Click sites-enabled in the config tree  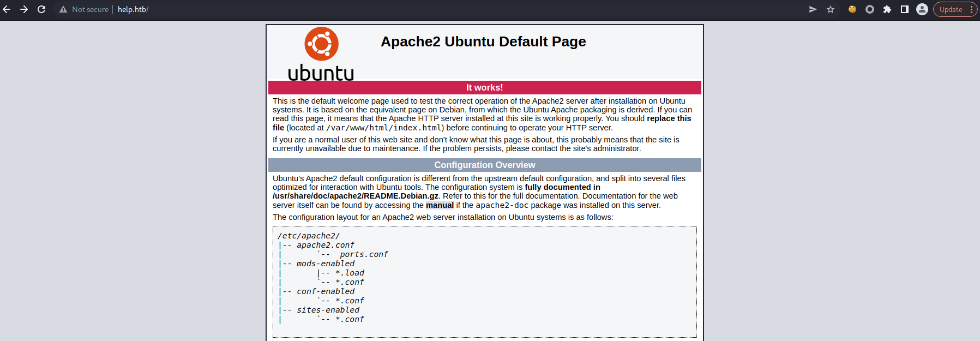pos(328,310)
